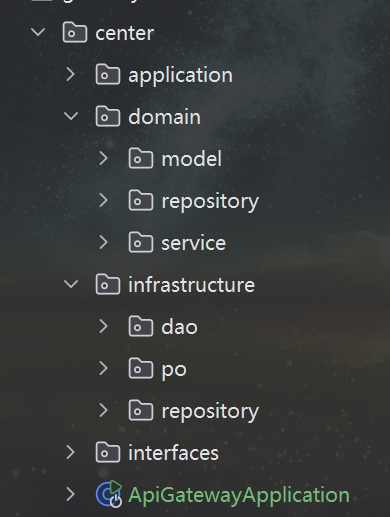Click the model package folder icon
This screenshot has width=390, height=517.
point(141,158)
